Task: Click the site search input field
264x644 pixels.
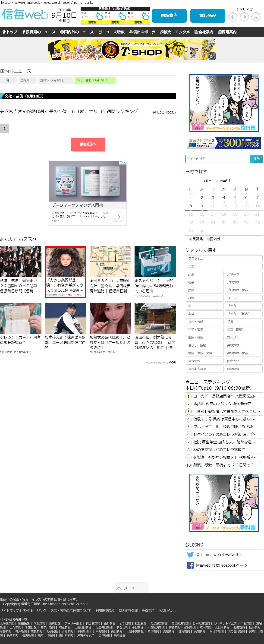Action: tap(217, 159)
